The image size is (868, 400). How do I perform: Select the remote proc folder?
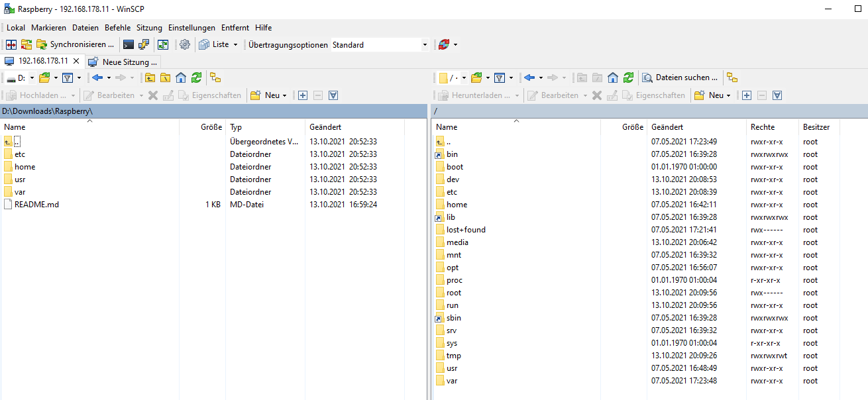point(455,280)
